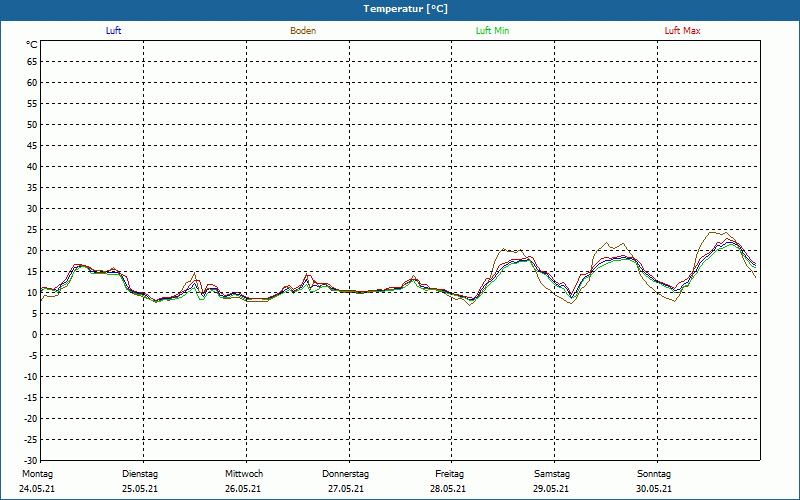Screen dimensions: 800x500
Task: Click the -5 y-axis tick label
Action: (x=33, y=356)
